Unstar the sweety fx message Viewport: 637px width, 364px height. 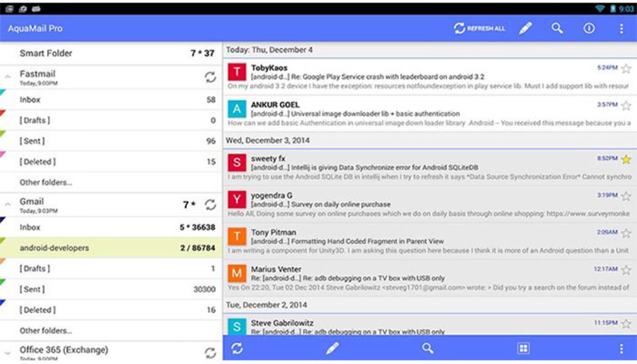click(626, 159)
